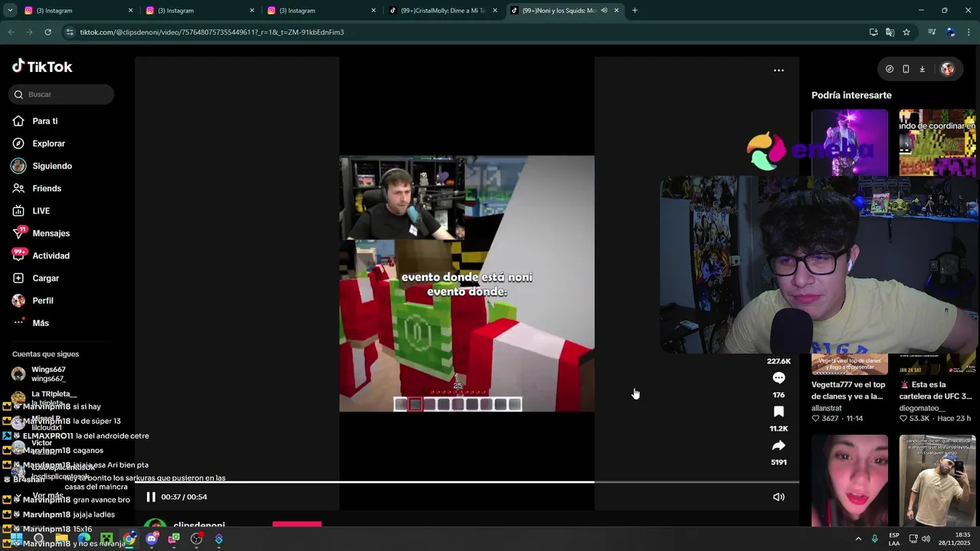This screenshot has height=551, width=980.
Task: Open Microsoft Edge from the taskbar
Action: (x=84, y=539)
